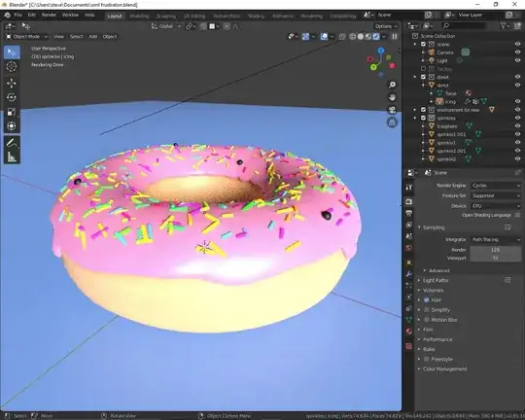Open the View Layer properties tab
This screenshot has height=420, width=525.
pos(408,225)
